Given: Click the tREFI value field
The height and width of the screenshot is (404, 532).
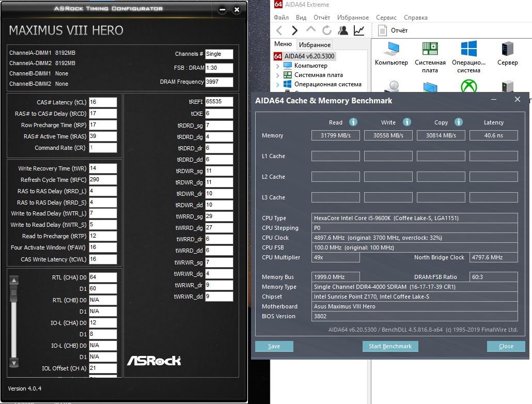Looking at the screenshot, I should (219, 101).
